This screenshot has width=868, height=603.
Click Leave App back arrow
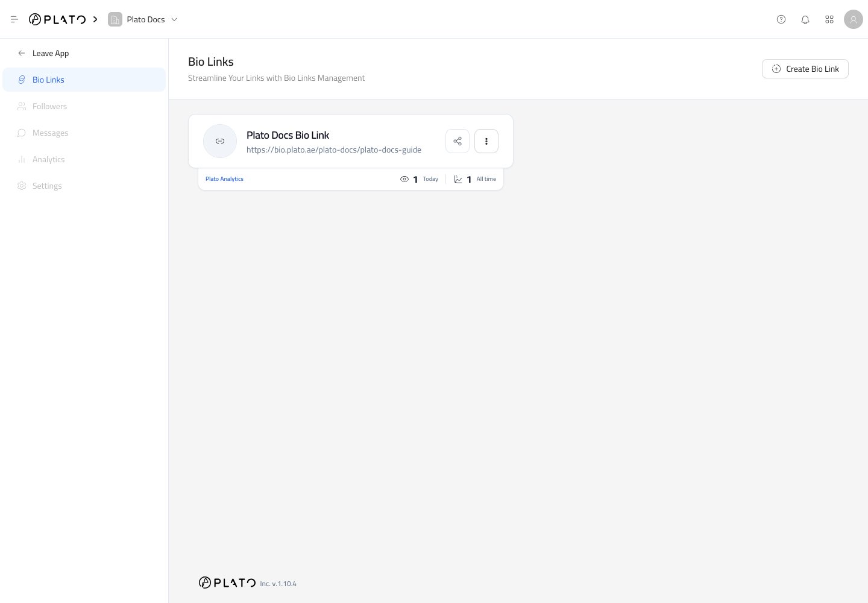(x=22, y=53)
